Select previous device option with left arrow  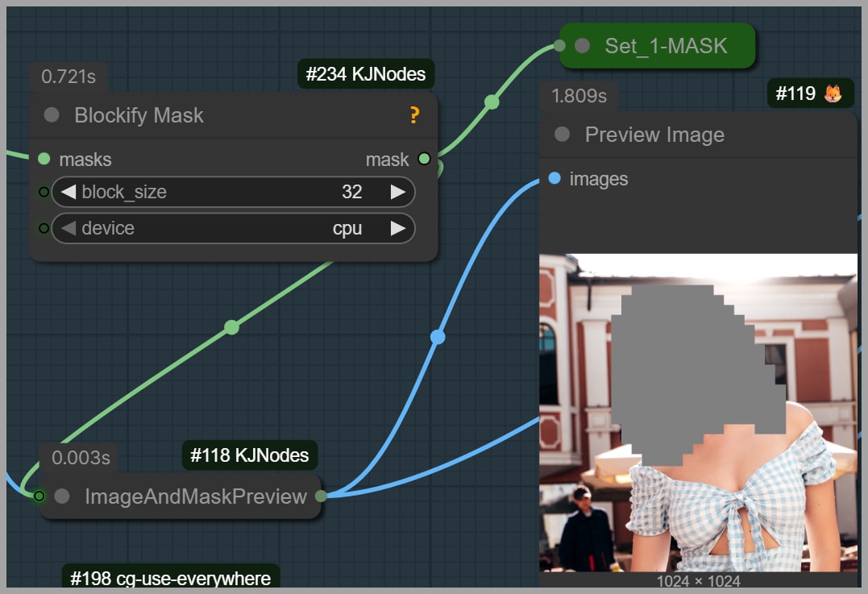69,228
